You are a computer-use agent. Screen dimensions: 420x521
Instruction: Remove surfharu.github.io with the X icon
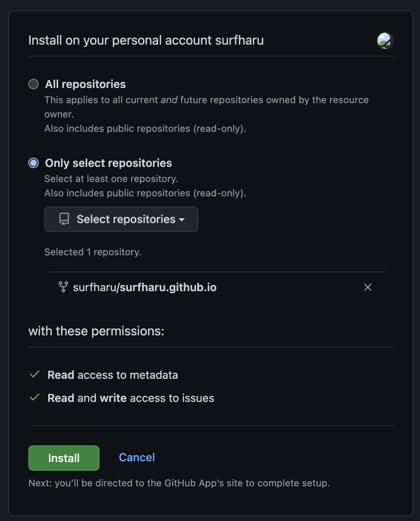pos(367,287)
